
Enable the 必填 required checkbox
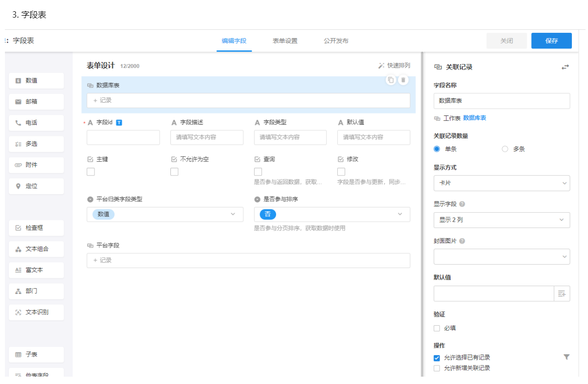437,328
